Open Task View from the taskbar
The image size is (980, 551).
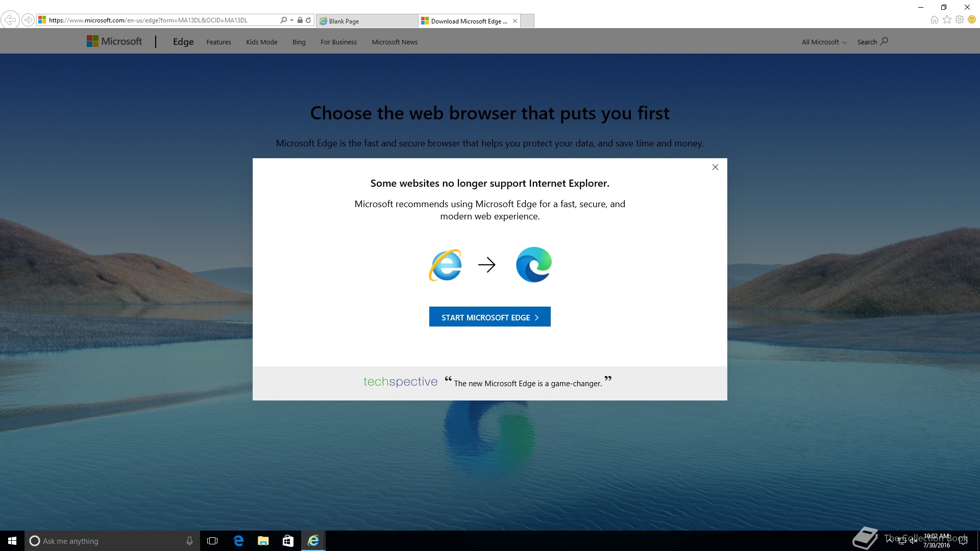click(212, 541)
